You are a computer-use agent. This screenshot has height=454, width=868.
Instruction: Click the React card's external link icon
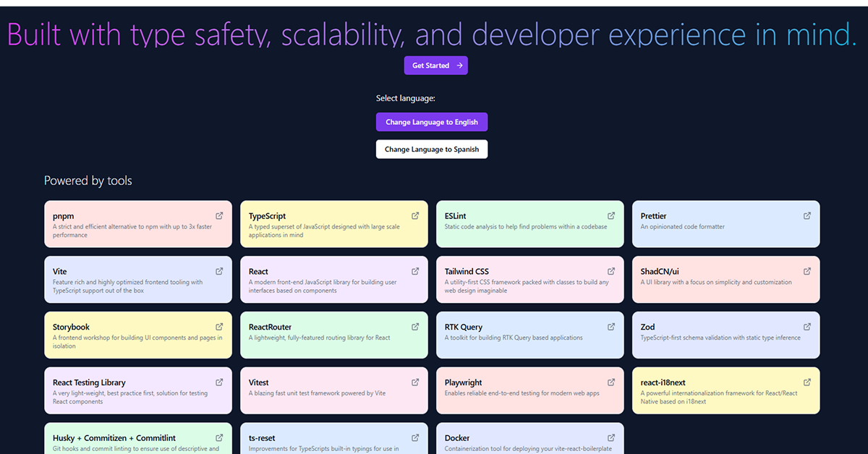point(415,270)
